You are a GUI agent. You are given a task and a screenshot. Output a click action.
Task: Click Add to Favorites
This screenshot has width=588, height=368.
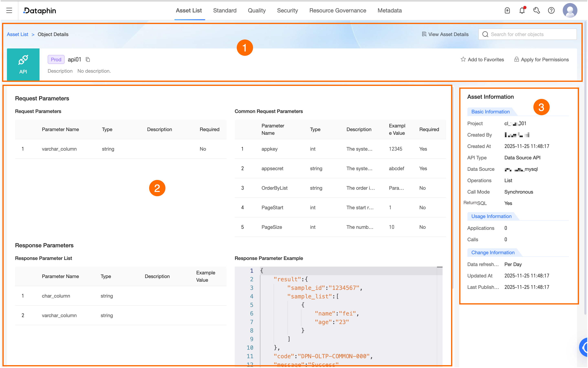coord(482,59)
